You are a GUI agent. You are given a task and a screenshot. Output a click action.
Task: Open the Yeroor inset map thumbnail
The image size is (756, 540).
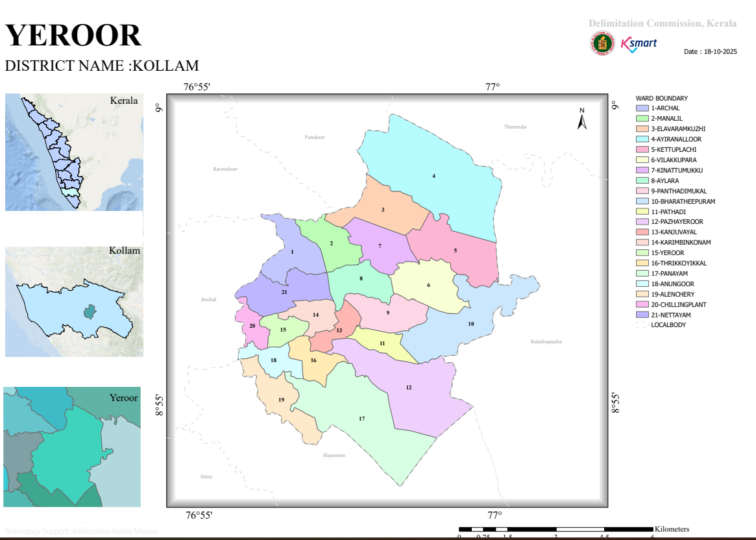pos(72,447)
